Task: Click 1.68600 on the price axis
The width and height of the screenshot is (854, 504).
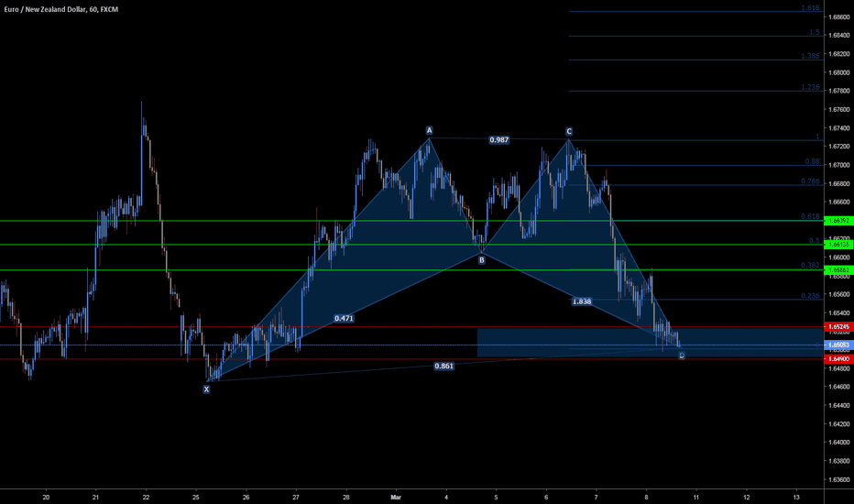Action: pos(838,16)
